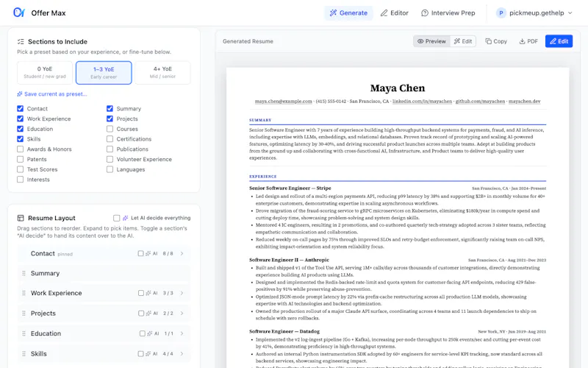588x368 pixels.
Task: Uncheck the Education section checkbox
Action: pyautogui.click(x=21, y=129)
